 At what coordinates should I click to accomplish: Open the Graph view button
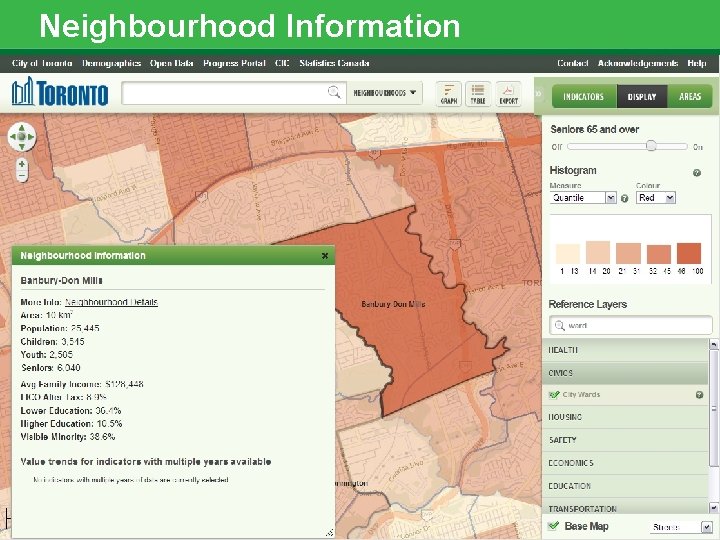449,94
